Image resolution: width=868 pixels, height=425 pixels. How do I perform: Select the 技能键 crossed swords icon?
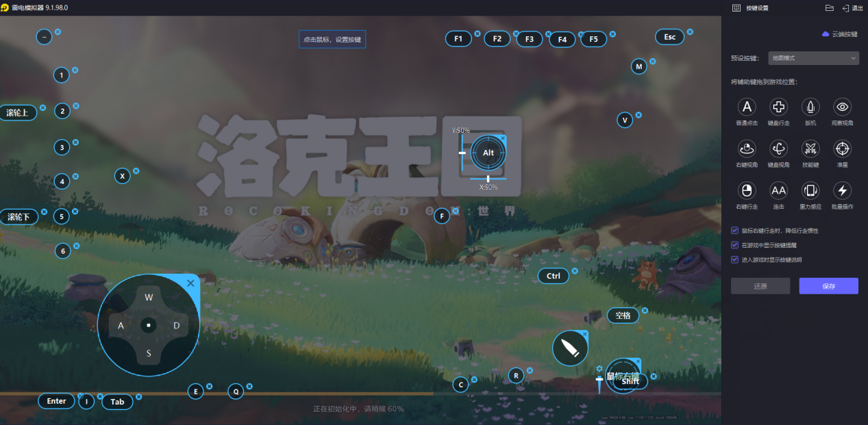tap(810, 149)
